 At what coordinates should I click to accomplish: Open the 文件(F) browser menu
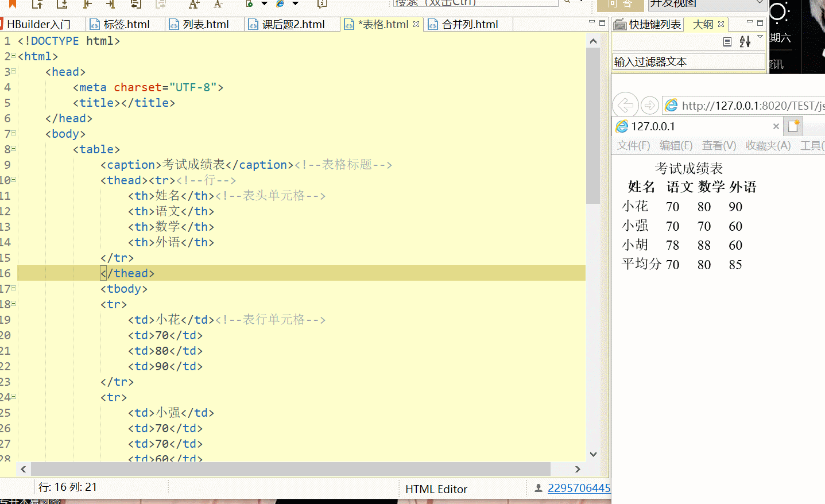pyautogui.click(x=634, y=146)
